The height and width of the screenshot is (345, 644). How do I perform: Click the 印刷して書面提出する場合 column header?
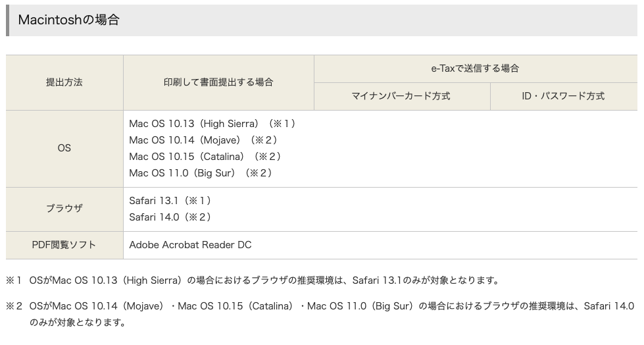218,82
